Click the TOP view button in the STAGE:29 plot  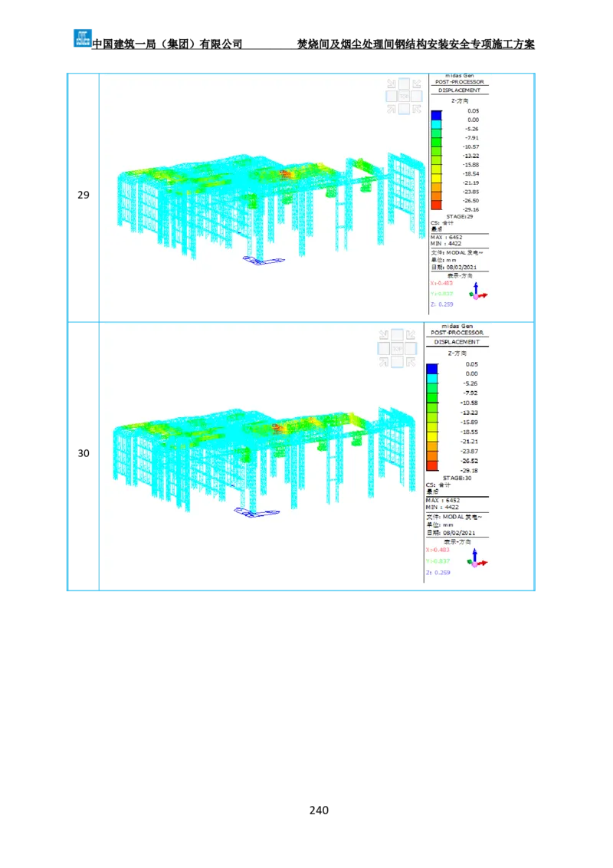pos(404,97)
